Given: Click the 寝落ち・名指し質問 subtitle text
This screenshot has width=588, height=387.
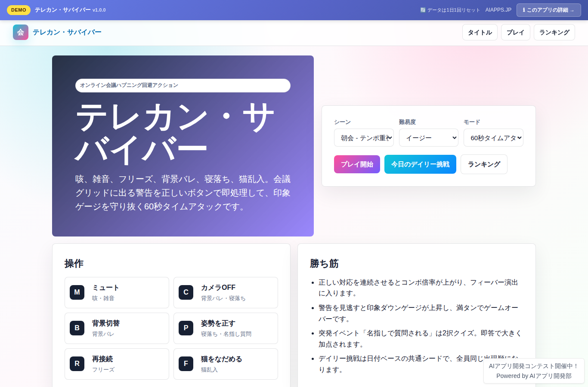Looking at the screenshot, I should (x=226, y=334).
